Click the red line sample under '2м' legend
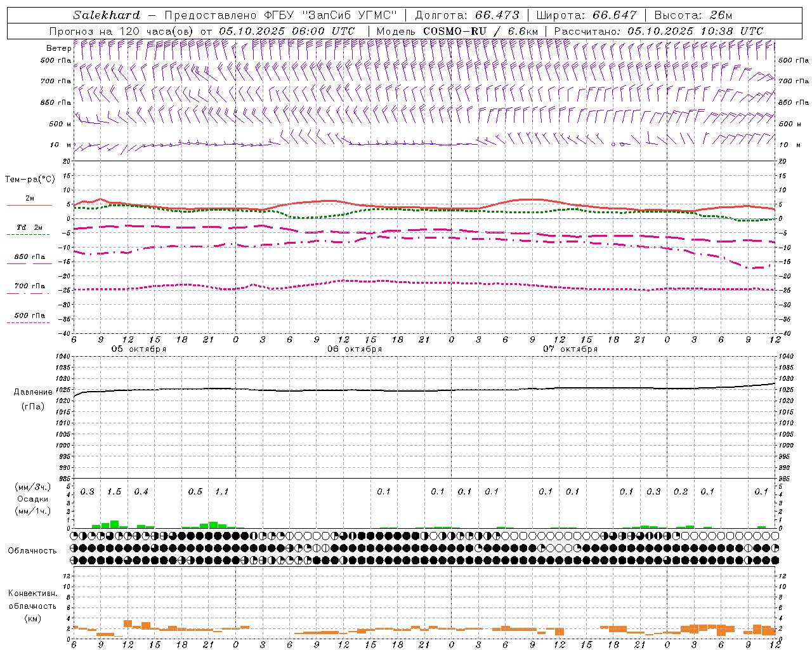812x650 pixels. coord(29,206)
